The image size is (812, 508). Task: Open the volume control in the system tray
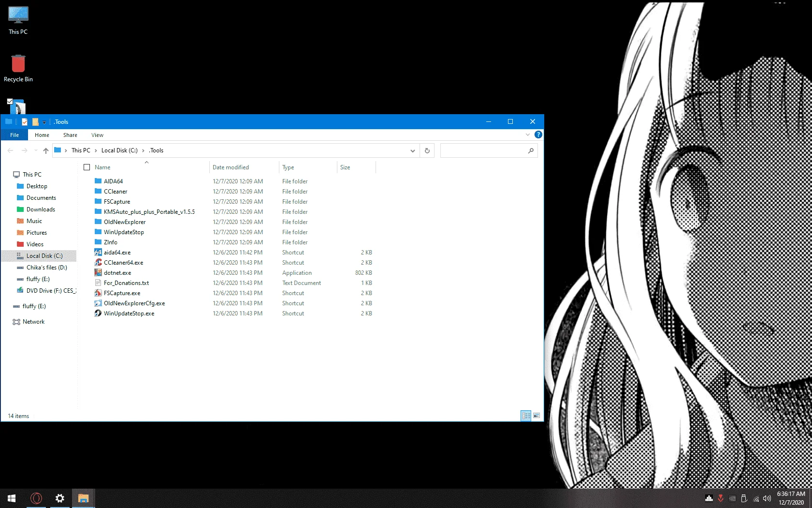pyautogui.click(x=767, y=498)
